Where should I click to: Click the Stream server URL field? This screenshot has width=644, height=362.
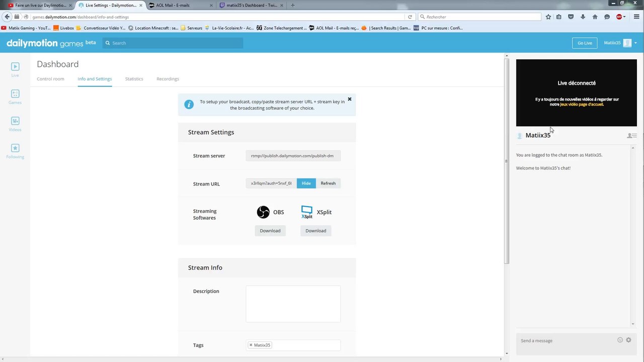click(x=293, y=156)
